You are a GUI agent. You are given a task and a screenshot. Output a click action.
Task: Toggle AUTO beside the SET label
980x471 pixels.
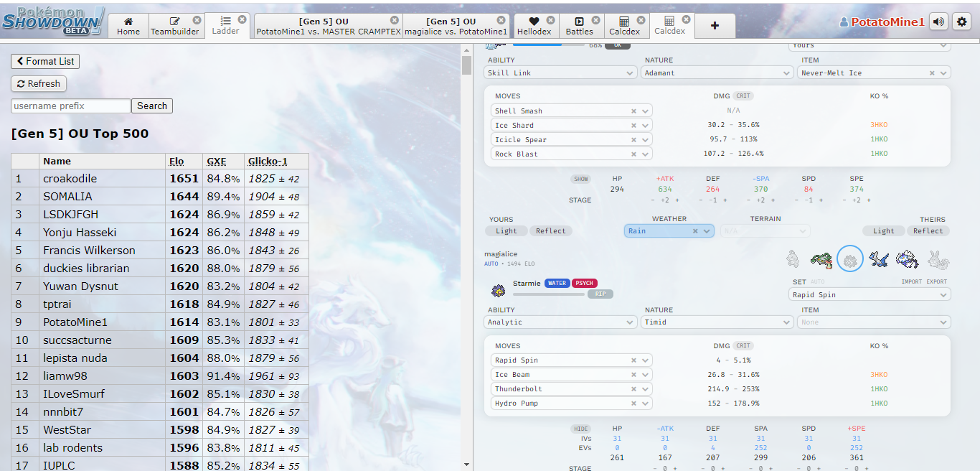[x=818, y=282]
